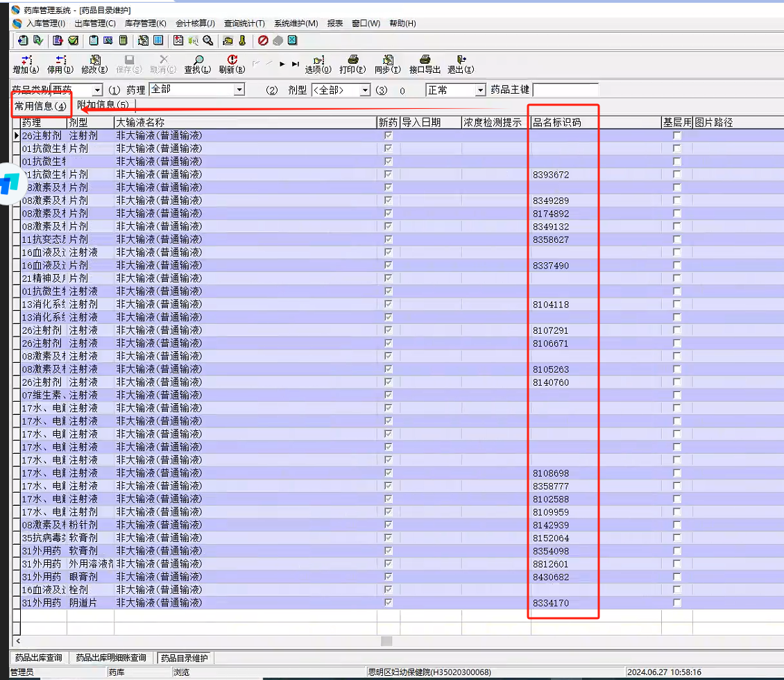Toggle 基层用 checkbox in first row
The width and height of the screenshot is (784, 680).
click(677, 136)
